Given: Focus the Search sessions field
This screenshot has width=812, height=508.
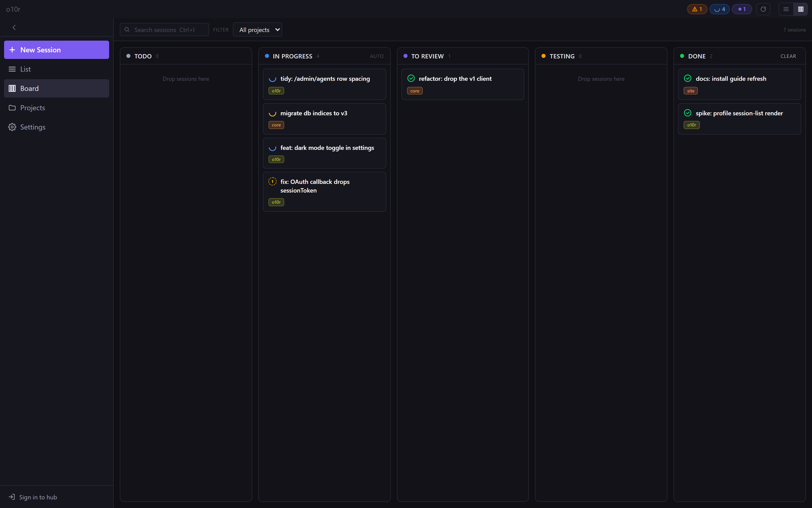Looking at the screenshot, I should [x=164, y=29].
